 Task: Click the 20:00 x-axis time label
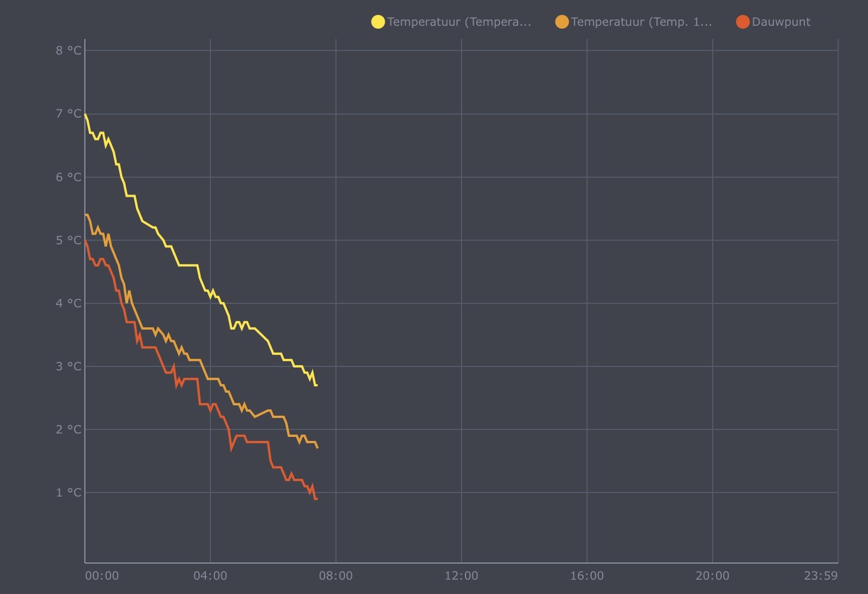[x=713, y=576]
